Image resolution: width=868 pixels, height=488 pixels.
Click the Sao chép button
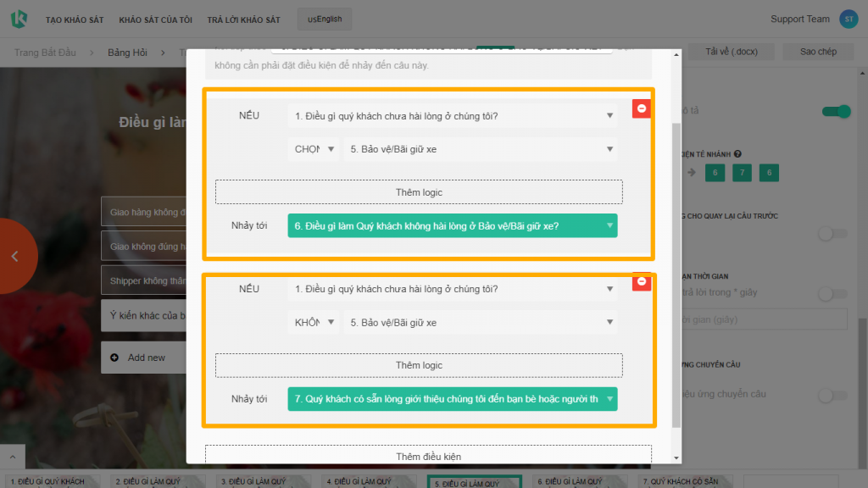[818, 52]
